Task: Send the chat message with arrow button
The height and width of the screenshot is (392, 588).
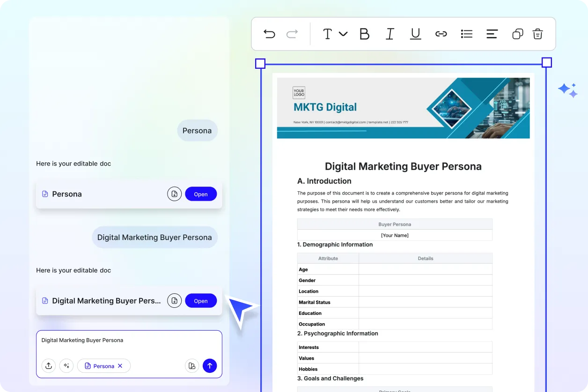Action: [x=210, y=366]
